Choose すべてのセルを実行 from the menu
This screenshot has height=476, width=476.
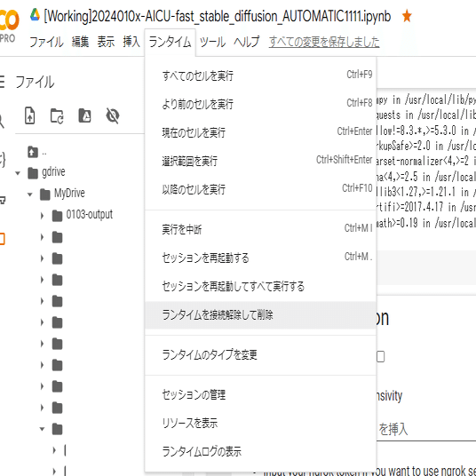[x=260, y=75]
